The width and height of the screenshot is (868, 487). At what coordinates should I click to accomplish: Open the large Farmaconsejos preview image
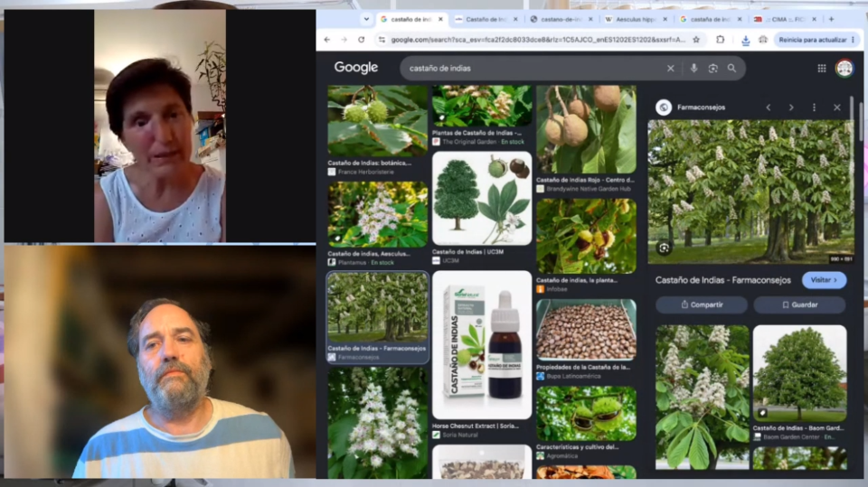(750, 192)
